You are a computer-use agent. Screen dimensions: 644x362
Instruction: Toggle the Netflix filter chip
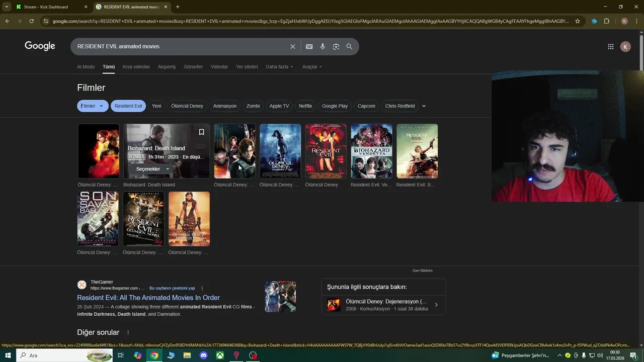pyautogui.click(x=305, y=106)
